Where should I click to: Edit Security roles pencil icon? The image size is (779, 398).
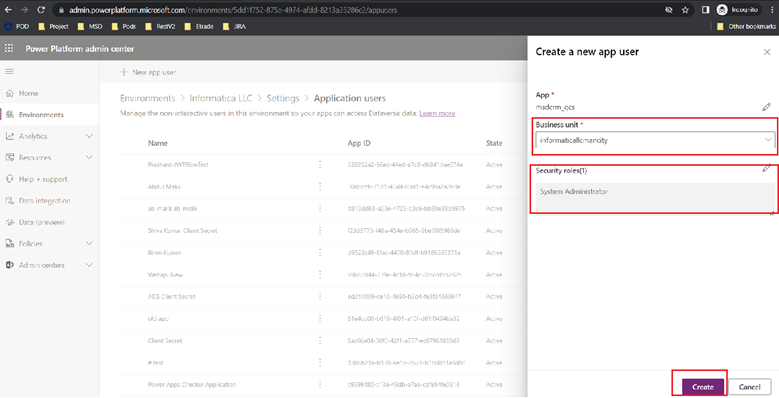767,168
